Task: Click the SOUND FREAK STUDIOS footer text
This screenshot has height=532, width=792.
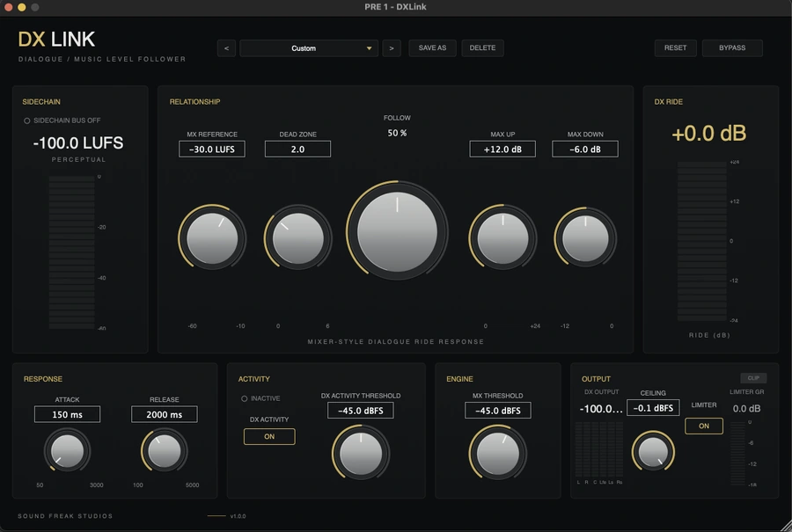Action: pyautogui.click(x=65, y=516)
